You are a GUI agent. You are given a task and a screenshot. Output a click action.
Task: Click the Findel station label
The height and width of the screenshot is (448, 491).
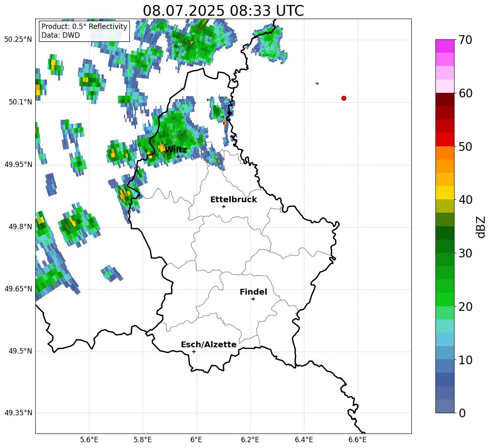pos(253,292)
